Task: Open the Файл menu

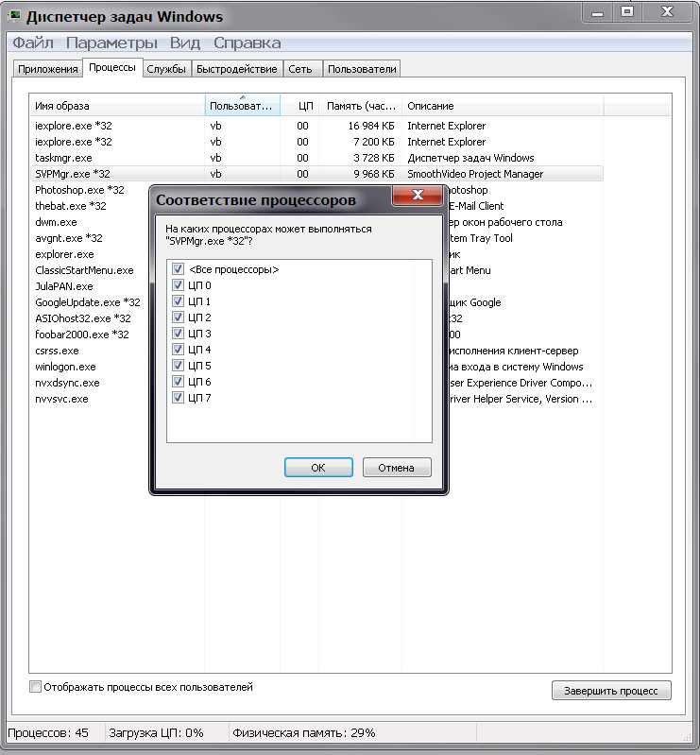Action: (32, 43)
